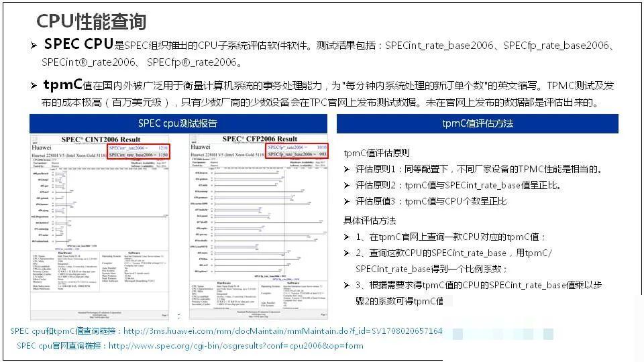This screenshot has height=362, width=644.
Task: Select step 2 查询这款CPU的SPECint_rate_base line
Action: point(454,261)
